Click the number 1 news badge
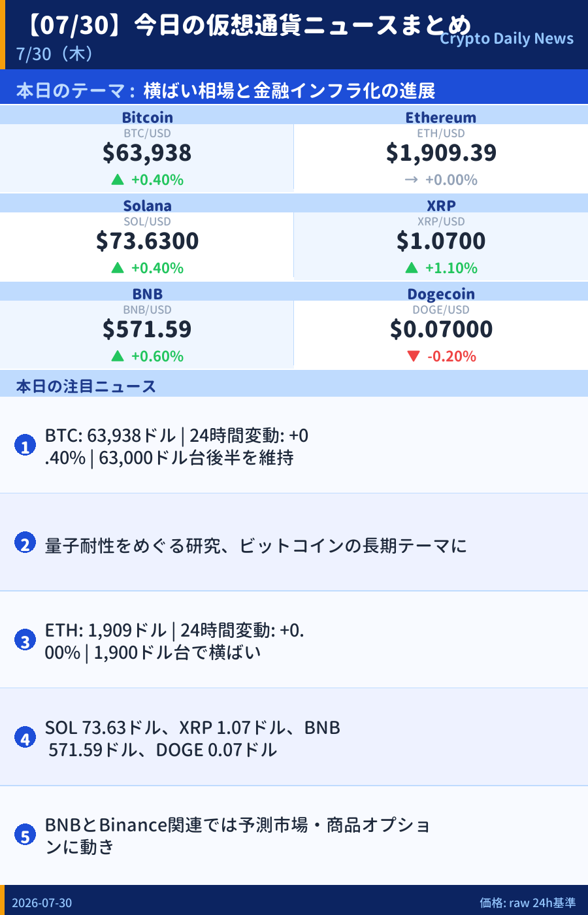588x915 pixels. (25, 446)
